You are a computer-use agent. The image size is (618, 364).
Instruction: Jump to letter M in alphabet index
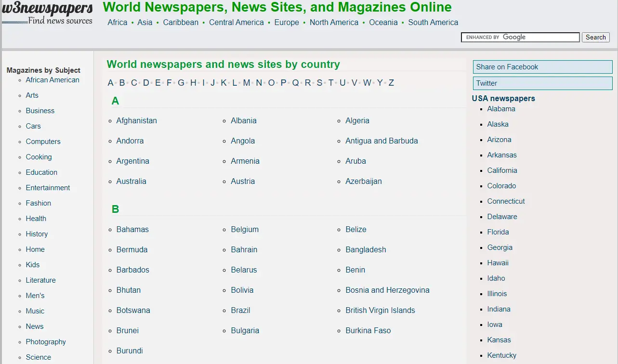[x=247, y=83]
